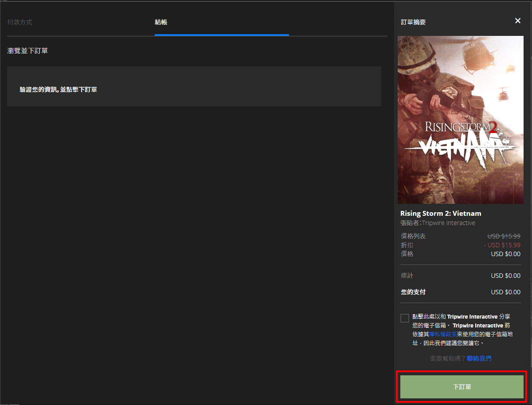Viewport: 532px width, 405px height.
Task: Switch to the 付款方式 payment method tab
Action: 20,22
